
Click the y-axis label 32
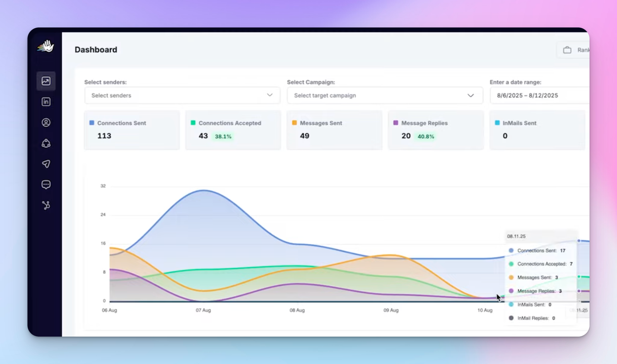click(103, 186)
